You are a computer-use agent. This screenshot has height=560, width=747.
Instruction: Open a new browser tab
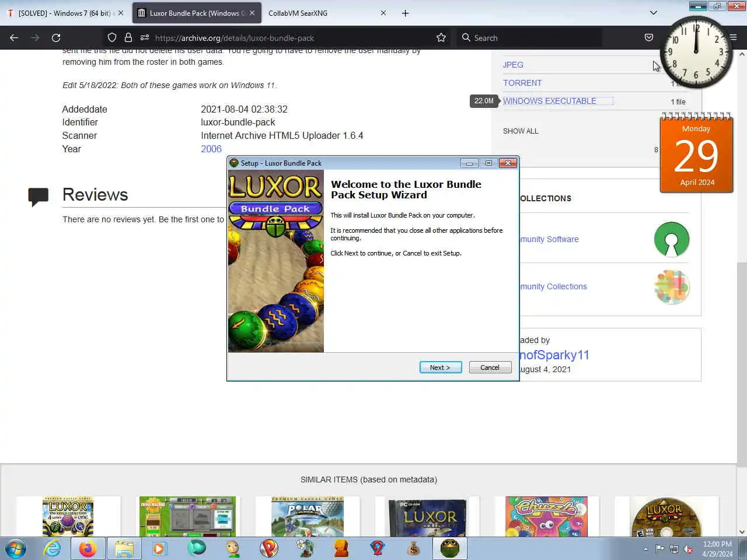(x=406, y=13)
